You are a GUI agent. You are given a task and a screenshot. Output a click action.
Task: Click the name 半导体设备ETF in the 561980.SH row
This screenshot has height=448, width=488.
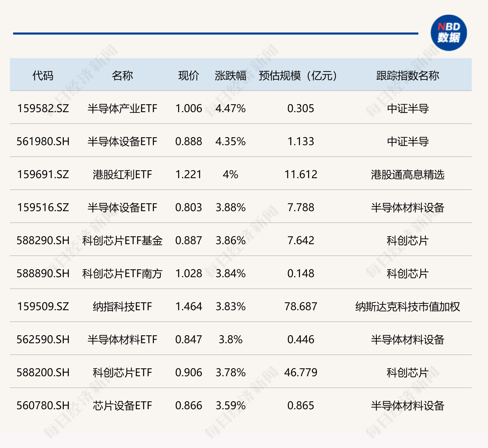coord(122,141)
